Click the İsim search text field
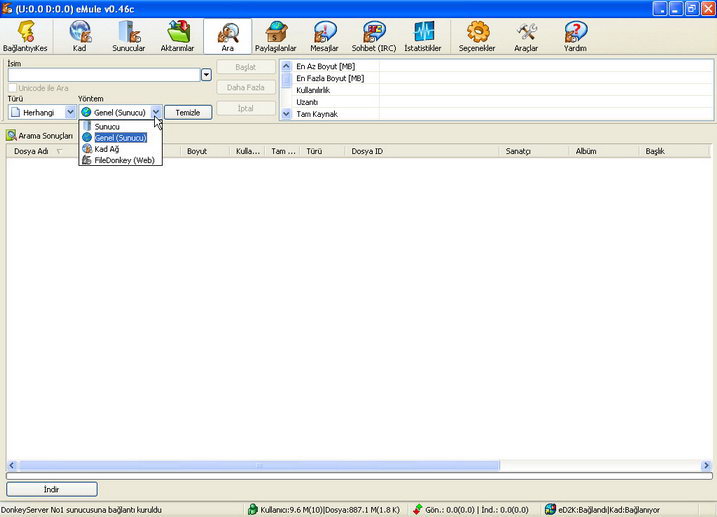Viewport: 717px width, 517px height. [x=104, y=75]
